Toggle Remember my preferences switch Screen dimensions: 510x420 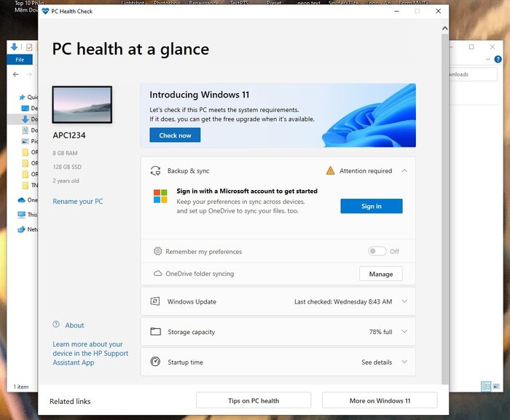(377, 251)
